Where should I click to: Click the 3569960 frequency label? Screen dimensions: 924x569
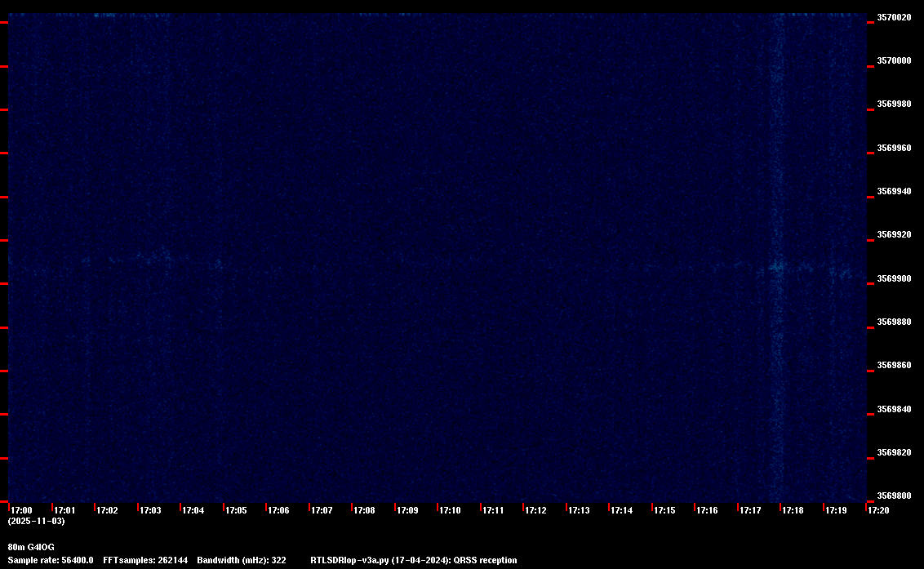[x=894, y=148]
